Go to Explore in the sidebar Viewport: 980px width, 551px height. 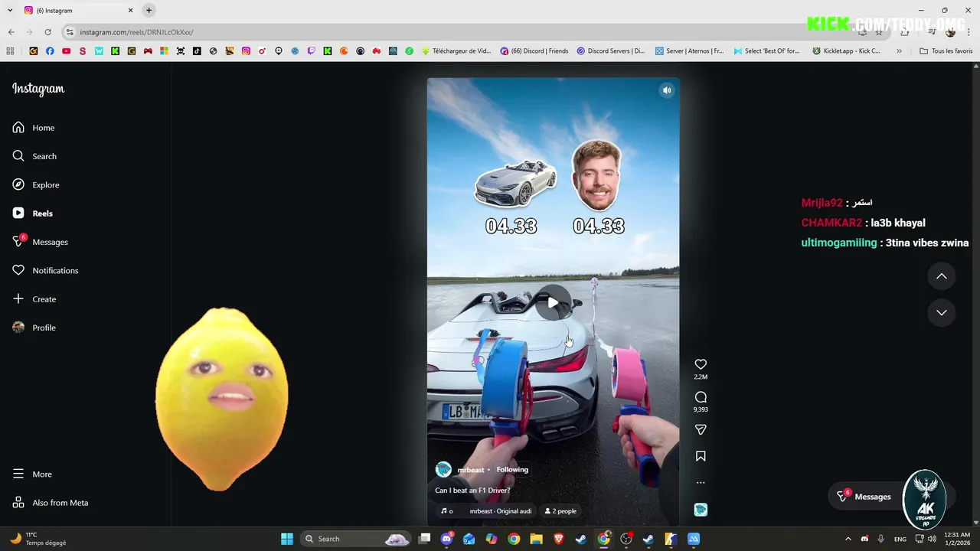point(36,184)
